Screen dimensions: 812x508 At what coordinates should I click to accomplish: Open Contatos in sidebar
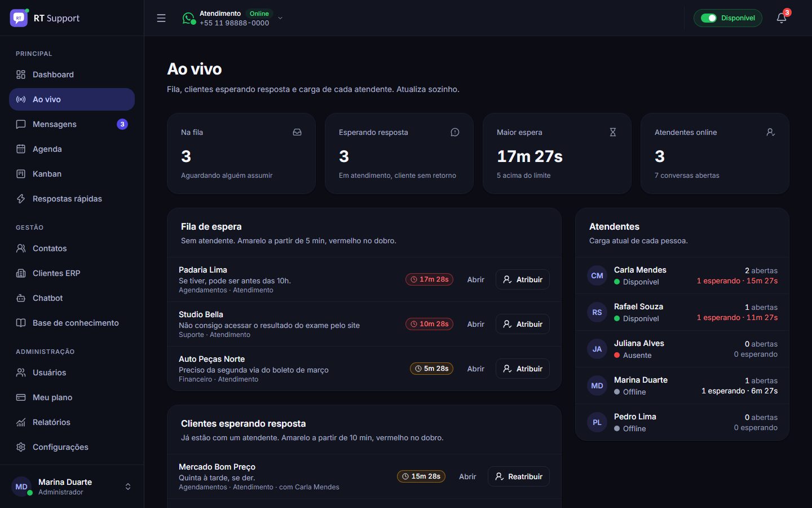(x=72, y=248)
